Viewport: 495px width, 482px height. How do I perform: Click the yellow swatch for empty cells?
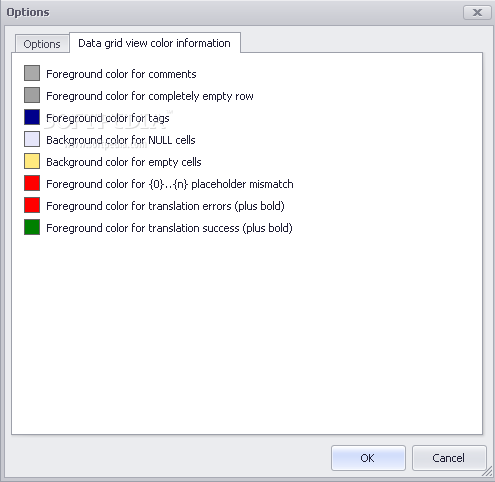(x=32, y=161)
